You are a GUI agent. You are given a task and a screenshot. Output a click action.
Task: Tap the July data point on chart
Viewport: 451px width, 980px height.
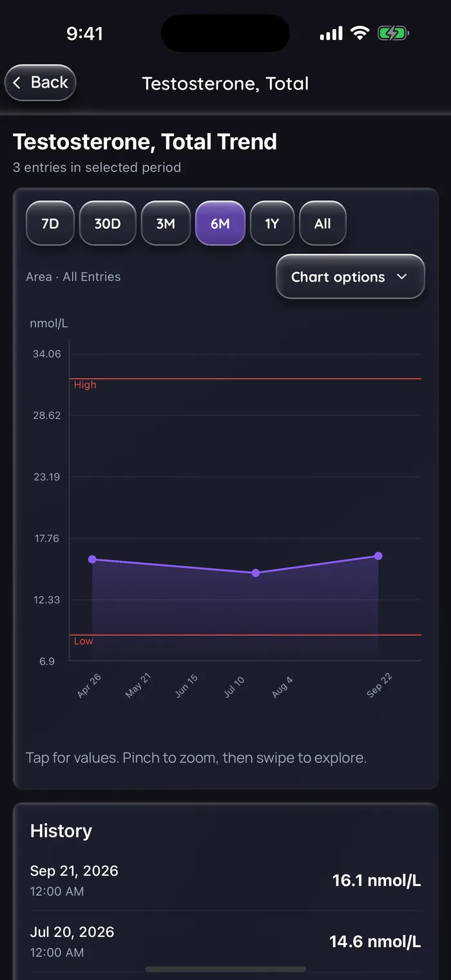click(256, 573)
